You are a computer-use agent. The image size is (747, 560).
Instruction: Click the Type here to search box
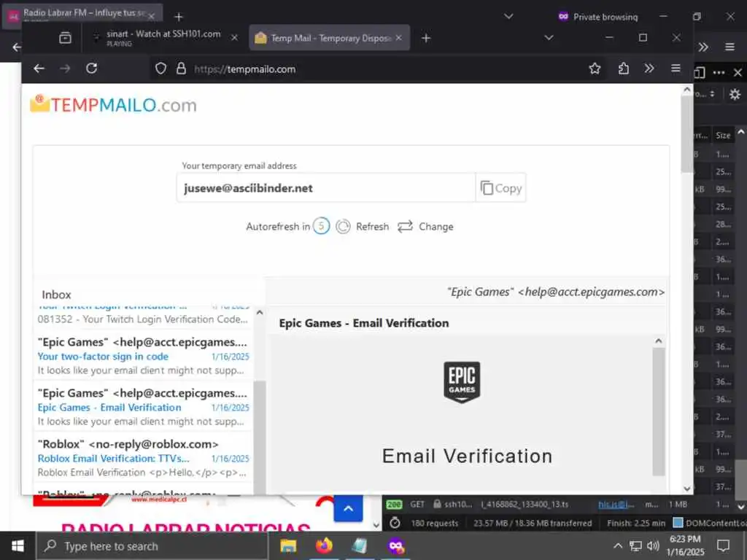[x=152, y=545]
